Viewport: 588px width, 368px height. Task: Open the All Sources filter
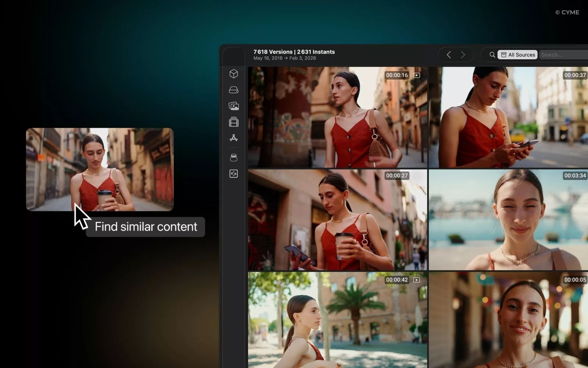tap(517, 55)
